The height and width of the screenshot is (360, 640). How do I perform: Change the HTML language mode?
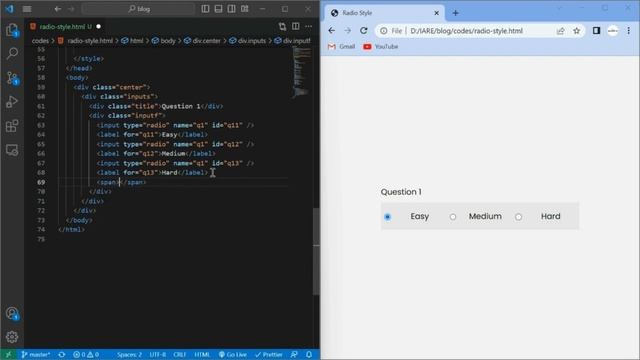(202, 354)
